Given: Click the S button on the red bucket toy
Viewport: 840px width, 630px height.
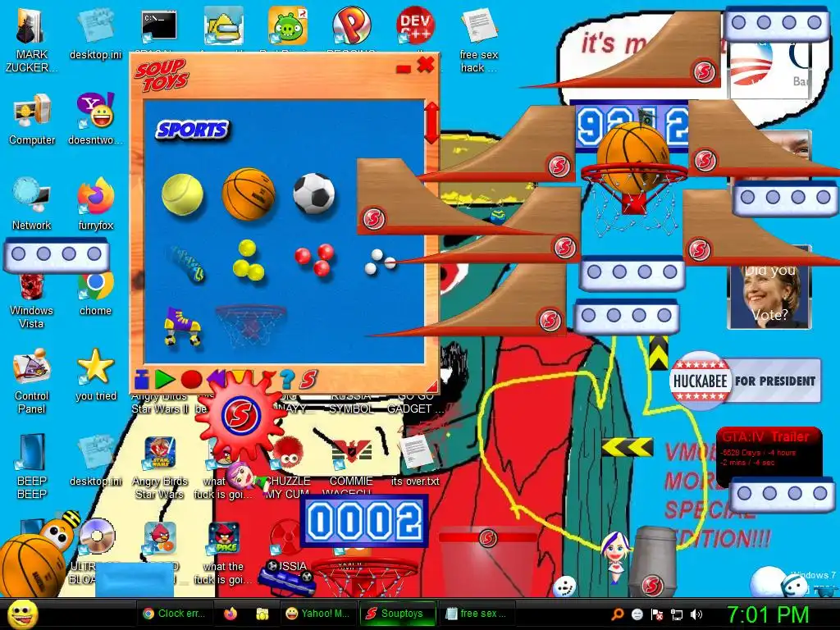Looking at the screenshot, I should point(487,537).
